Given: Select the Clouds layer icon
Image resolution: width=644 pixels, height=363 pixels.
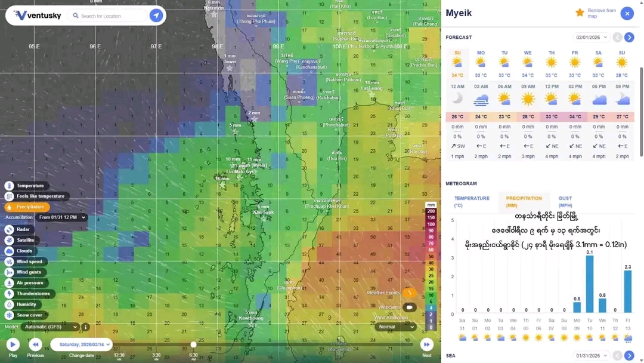Looking at the screenshot, I should tap(9, 251).
